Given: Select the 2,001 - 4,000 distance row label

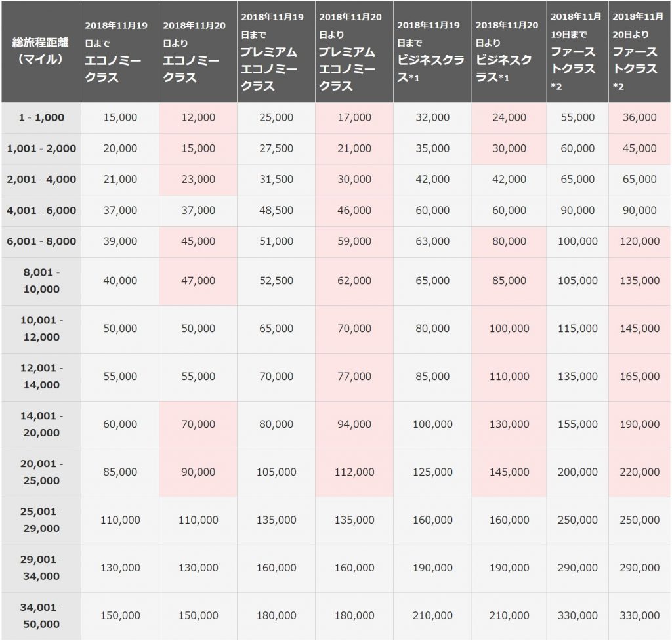Looking at the screenshot, I should click(x=41, y=180).
